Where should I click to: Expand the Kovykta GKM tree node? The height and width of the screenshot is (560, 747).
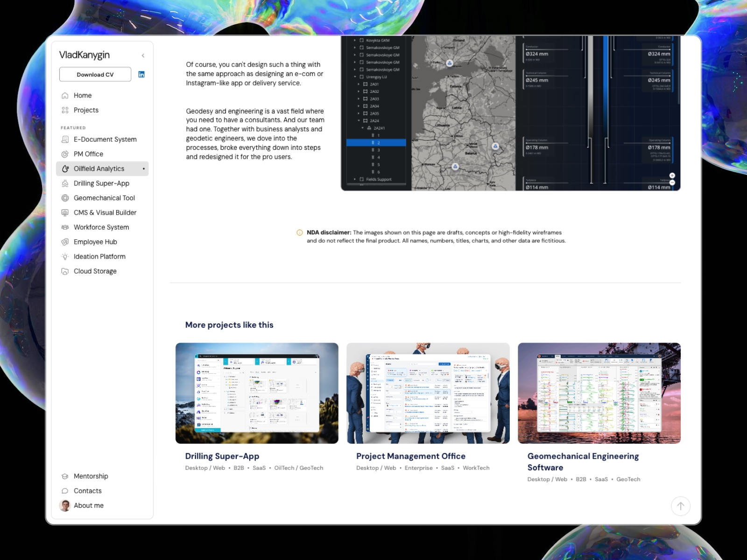pyautogui.click(x=355, y=41)
